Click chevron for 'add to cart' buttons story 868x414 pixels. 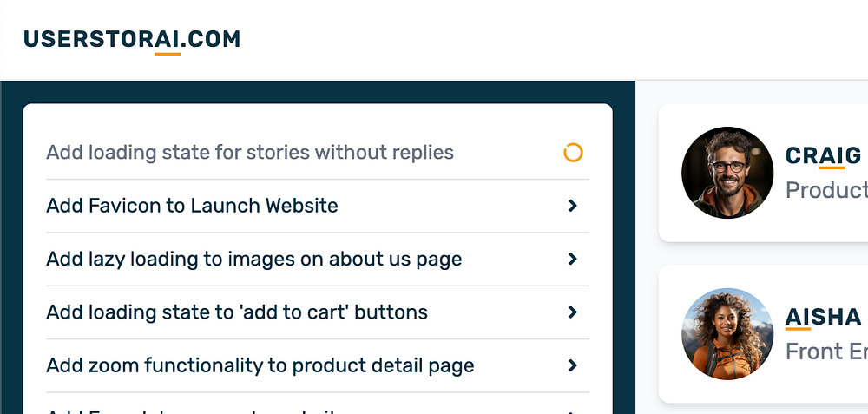click(x=573, y=312)
